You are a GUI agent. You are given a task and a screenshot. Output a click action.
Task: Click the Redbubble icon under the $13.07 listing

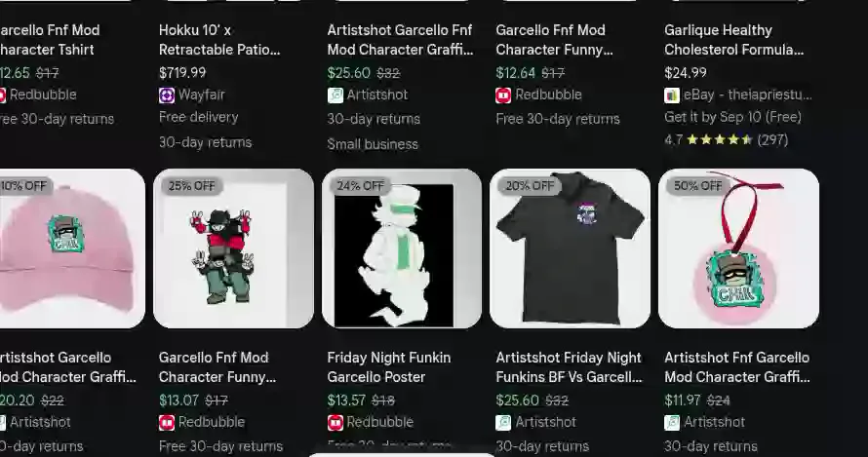click(167, 423)
